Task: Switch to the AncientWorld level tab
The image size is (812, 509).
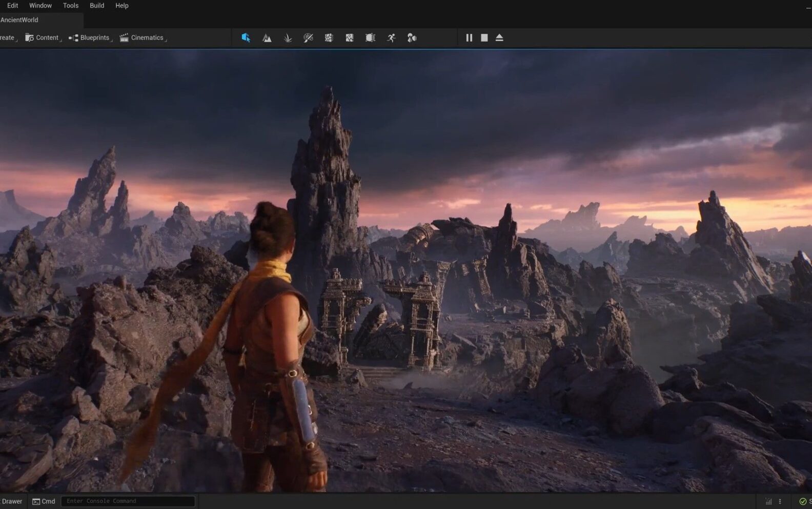Action: pyautogui.click(x=19, y=20)
